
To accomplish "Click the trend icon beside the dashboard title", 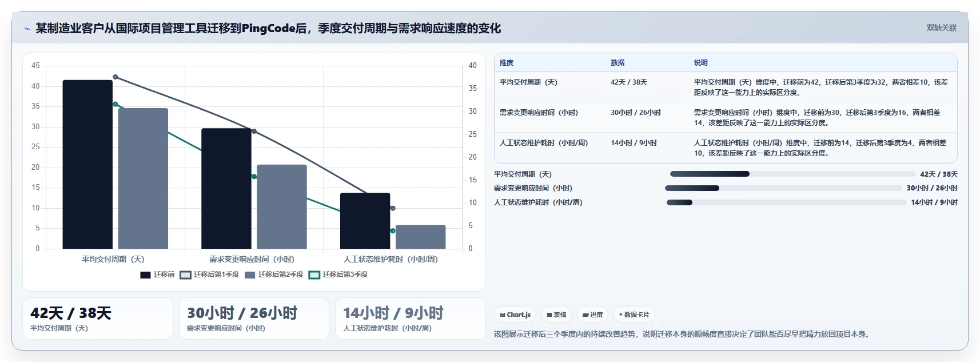I will pos(27,29).
